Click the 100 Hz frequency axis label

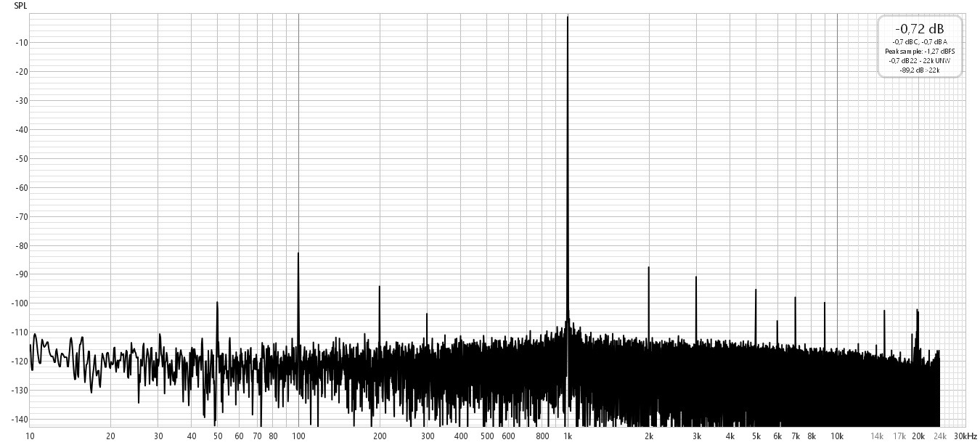[x=298, y=436]
